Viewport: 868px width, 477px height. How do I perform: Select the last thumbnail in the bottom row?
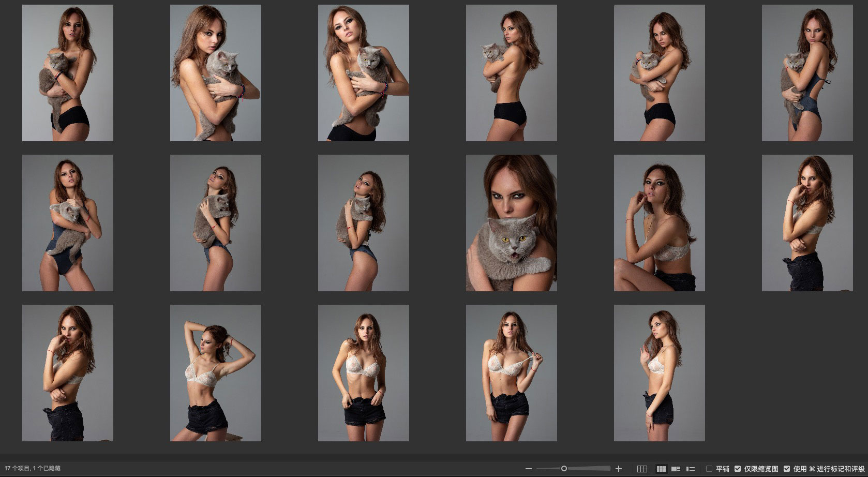[x=659, y=373]
